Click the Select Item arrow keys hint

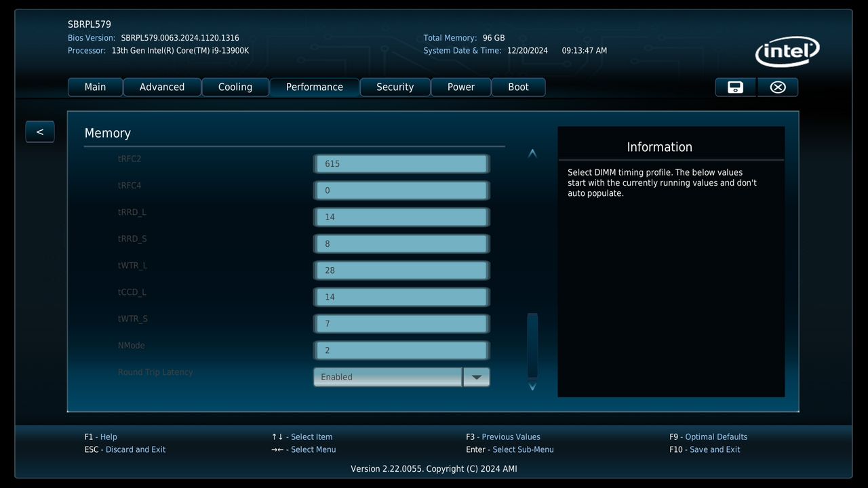302,437
